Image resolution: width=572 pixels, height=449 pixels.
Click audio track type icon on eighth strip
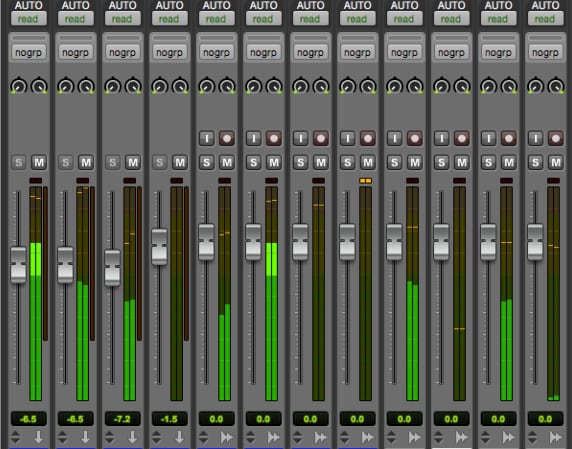point(367,437)
